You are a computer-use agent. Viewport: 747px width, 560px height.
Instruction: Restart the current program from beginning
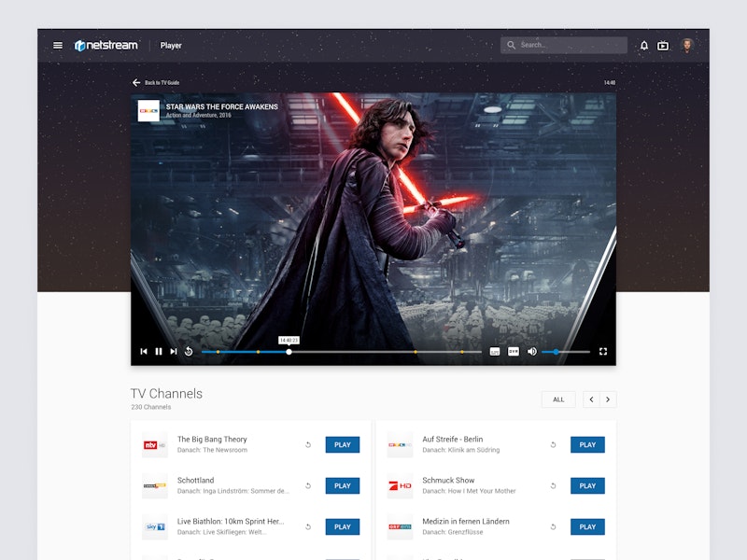[x=189, y=352]
